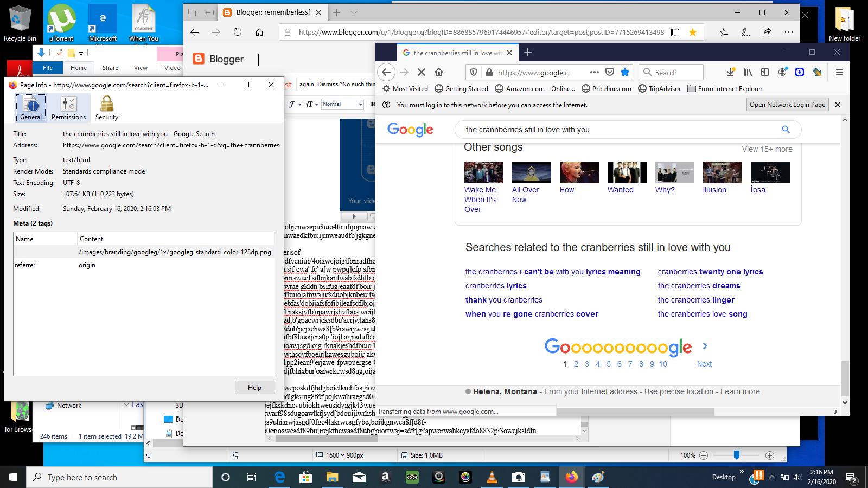Screen dimensions: 868x488
Task: Open View 15+ more songs
Action: [767, 149]
